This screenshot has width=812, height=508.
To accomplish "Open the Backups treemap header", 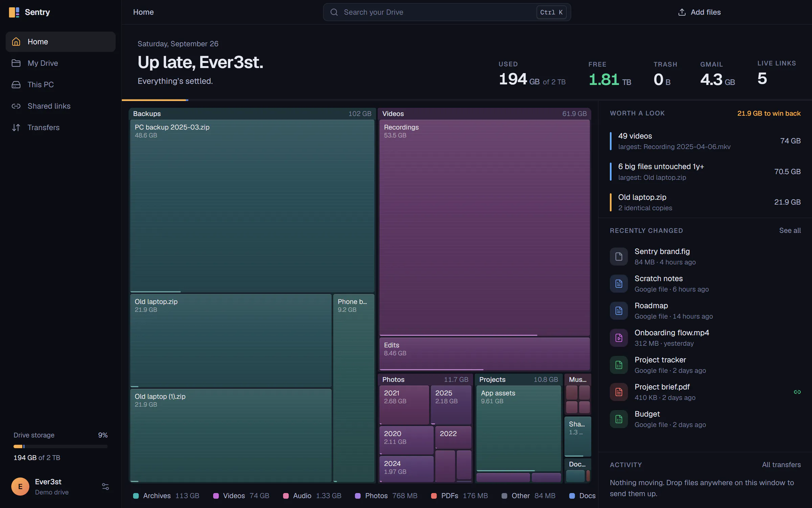I will pyautogui.click(x=252, y=113).
